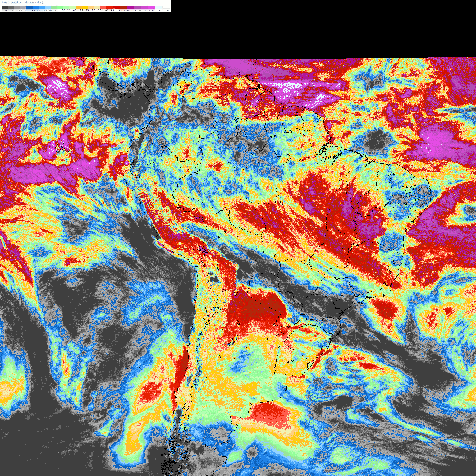The height and width of the screenshot is (476, 476).
Task: Pick the dark blue swatch above 2.0
Action: 29,7
